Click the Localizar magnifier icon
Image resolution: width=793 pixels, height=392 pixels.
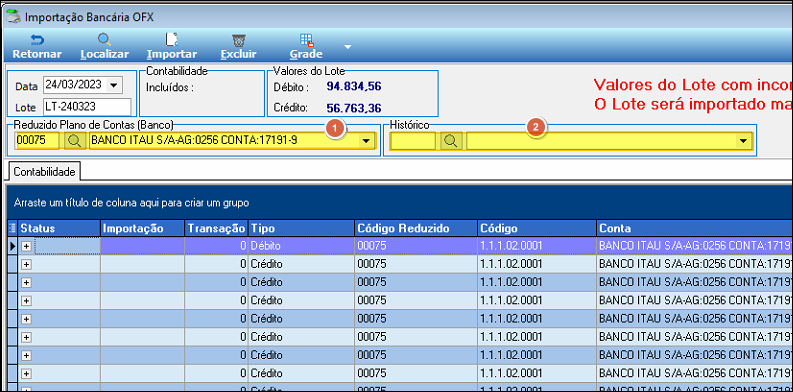tap(104, 39)
